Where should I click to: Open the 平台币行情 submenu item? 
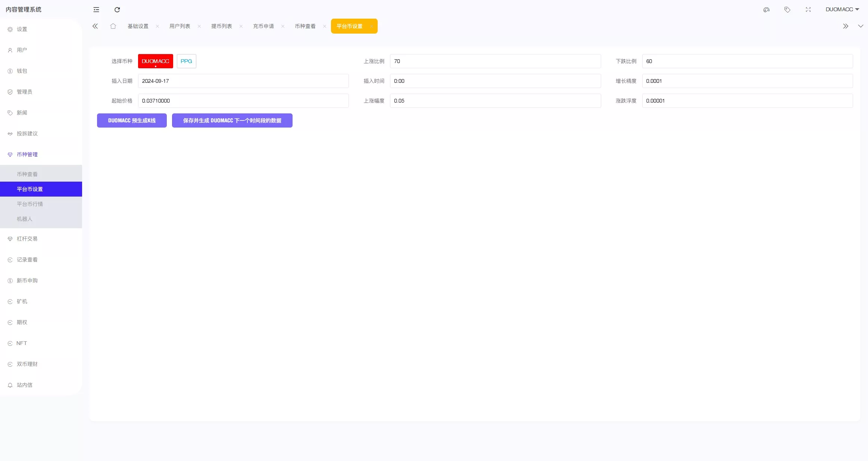pos(30,204)
